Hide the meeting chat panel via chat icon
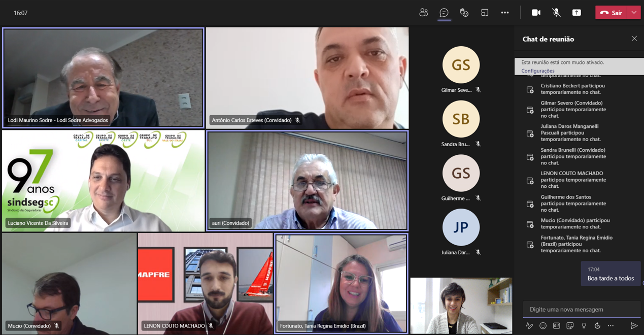This screenshot has height=335, width=644. click(x=444, y=13)
